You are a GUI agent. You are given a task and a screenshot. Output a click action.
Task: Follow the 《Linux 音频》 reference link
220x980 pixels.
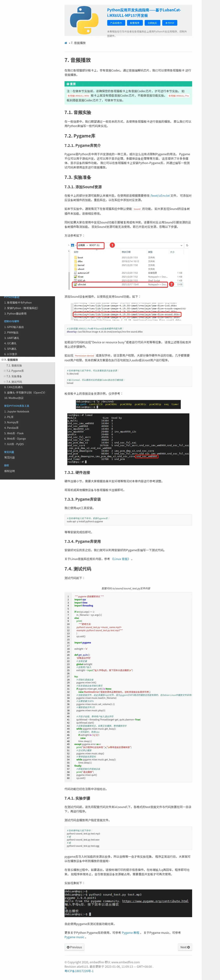pos(121,559)
